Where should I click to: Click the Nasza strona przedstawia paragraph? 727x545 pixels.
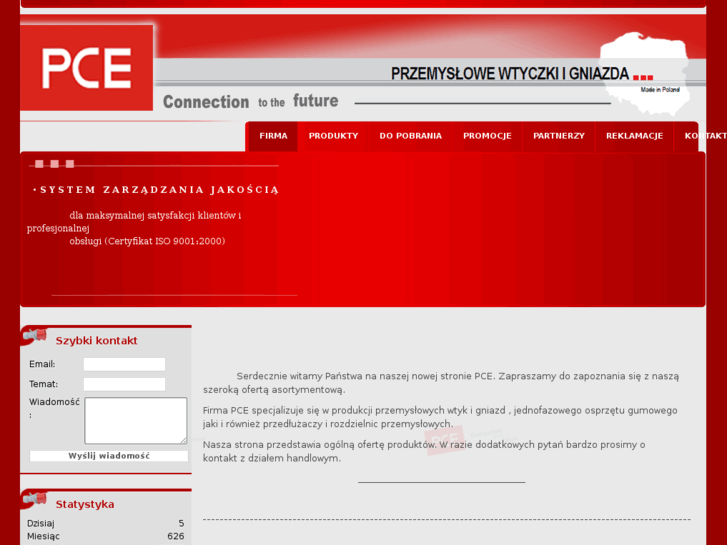[x=424, y=451]
